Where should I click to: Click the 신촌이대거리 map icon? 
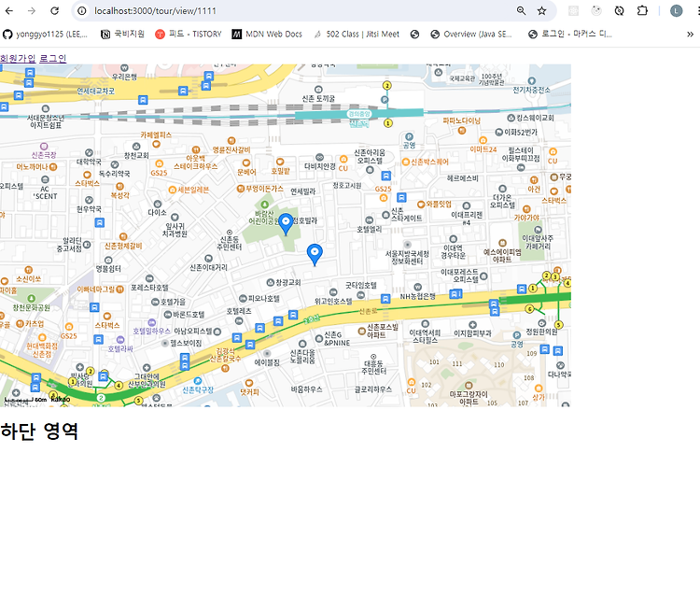(x=208, y=258)
